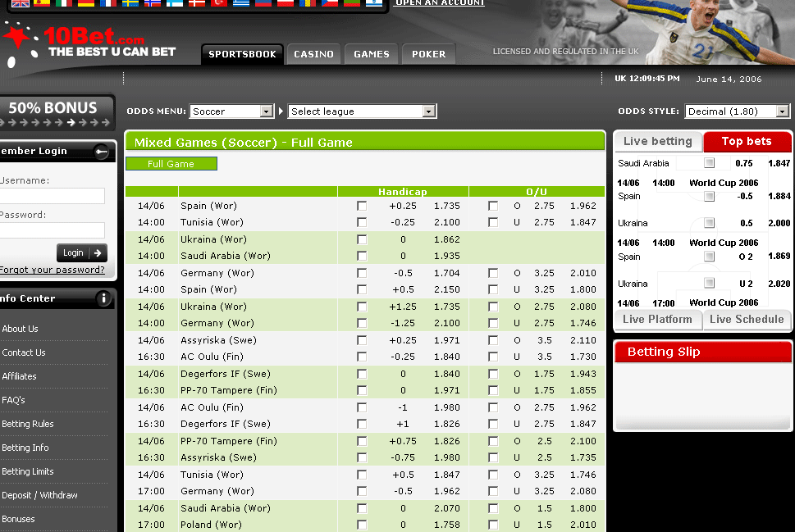The image size is (795, 532).
Task: Select the Norwegian flag language
Action: tap(153, 2)
